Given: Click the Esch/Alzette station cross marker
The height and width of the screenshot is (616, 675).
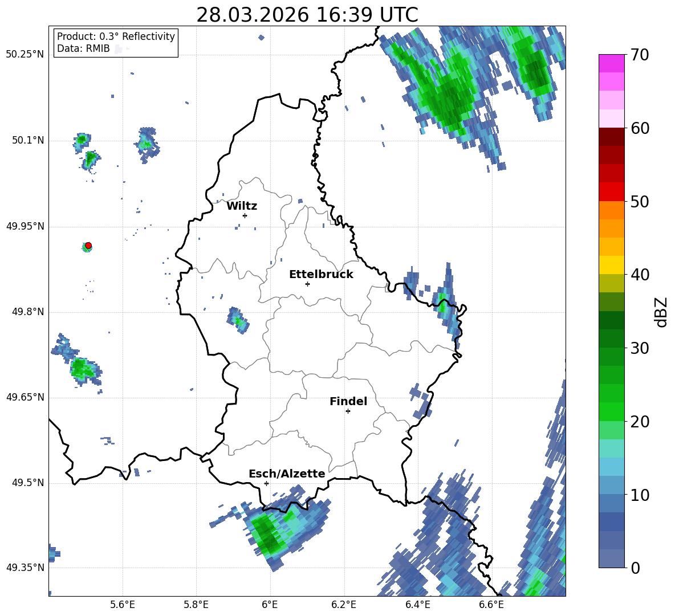Looking at the screenshot, I should pyautogui.click(x=266, y=483).
